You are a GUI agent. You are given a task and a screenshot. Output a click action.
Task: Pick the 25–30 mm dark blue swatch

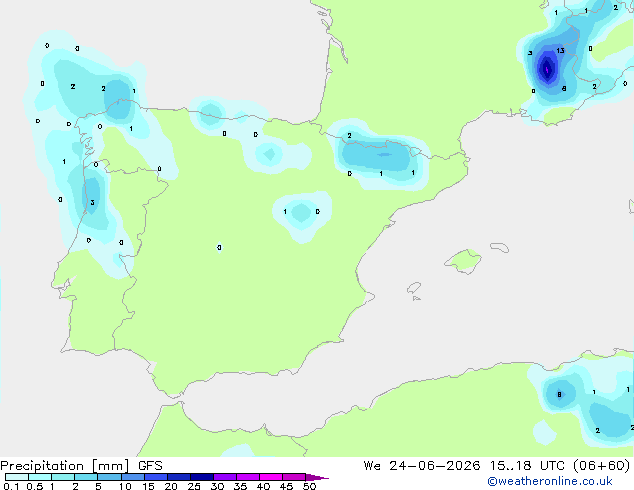(202, 477)
